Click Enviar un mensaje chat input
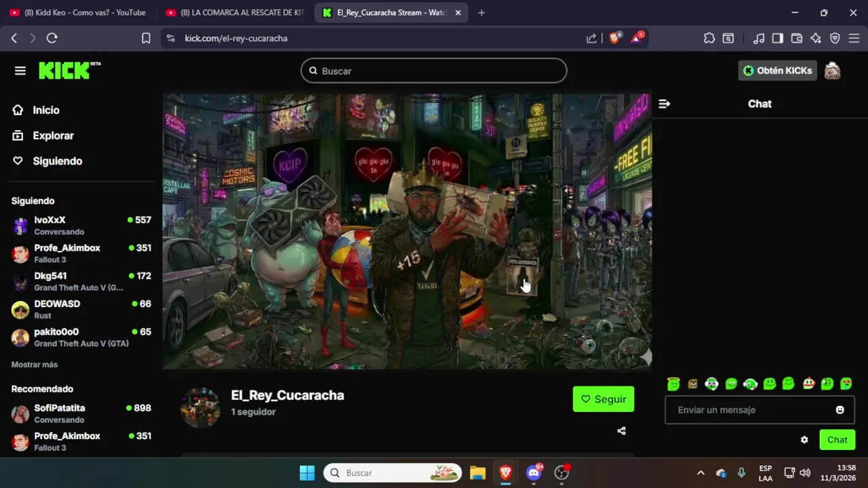This screenshot has height=488, width=868. [759, 410]
